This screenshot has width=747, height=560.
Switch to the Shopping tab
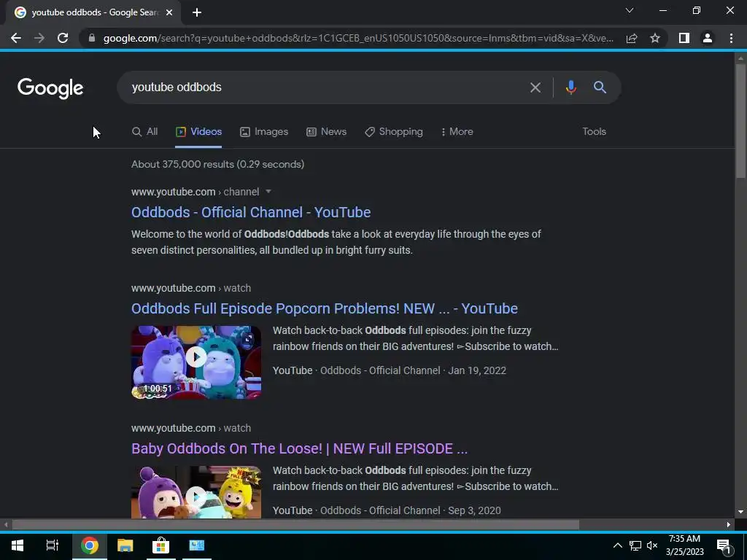point(393,132)
